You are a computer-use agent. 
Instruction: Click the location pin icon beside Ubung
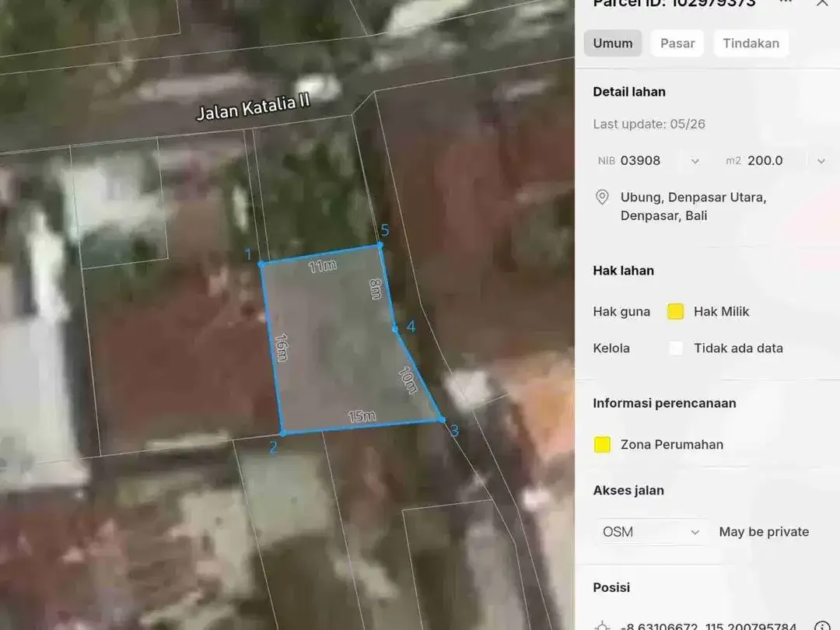click(602, 197)
